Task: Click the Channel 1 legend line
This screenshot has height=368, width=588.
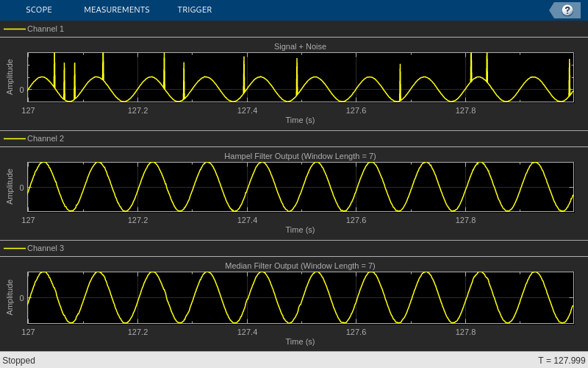Action: pyautogui.click(x=15, y=29)
